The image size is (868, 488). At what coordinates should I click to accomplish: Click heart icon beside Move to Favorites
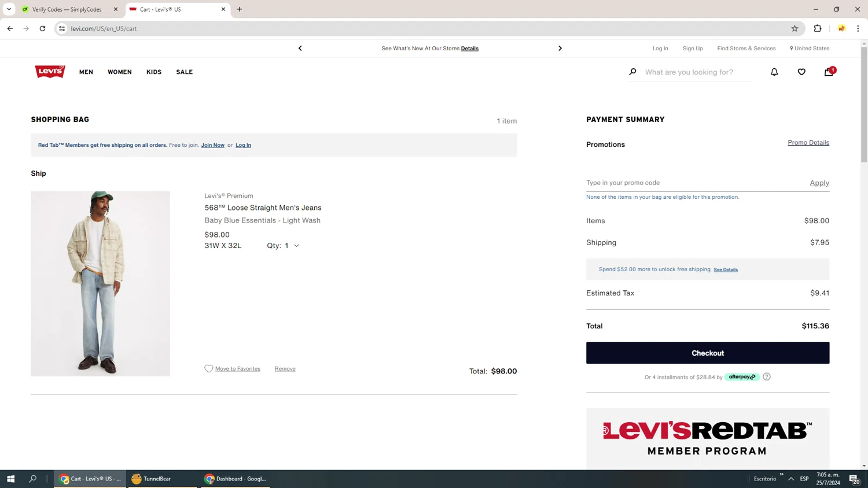tap(209, 368)
